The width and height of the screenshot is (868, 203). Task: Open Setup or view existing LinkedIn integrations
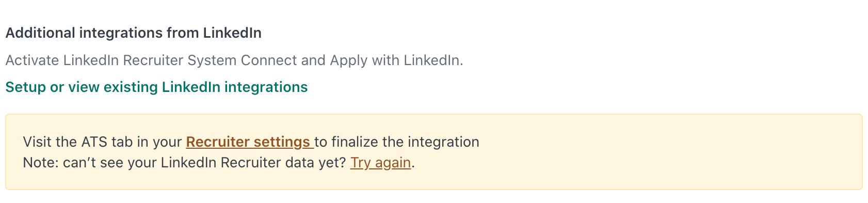pos(156,87)
